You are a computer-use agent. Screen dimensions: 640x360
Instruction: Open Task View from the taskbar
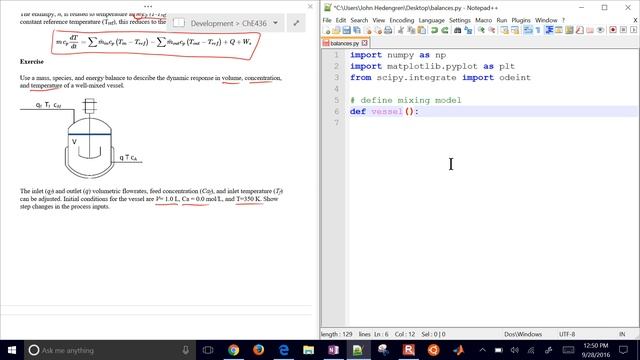click(208, 350)
